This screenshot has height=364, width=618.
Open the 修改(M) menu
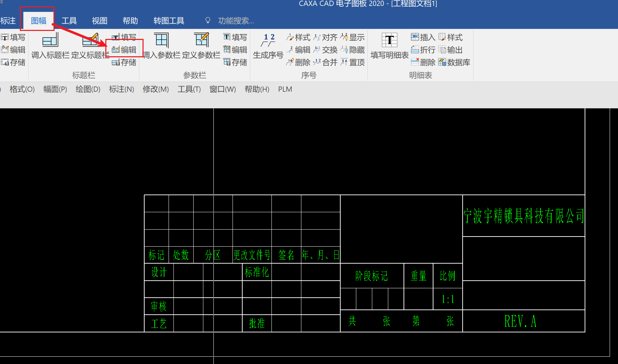pyautogui.click(x=156, y=89)
